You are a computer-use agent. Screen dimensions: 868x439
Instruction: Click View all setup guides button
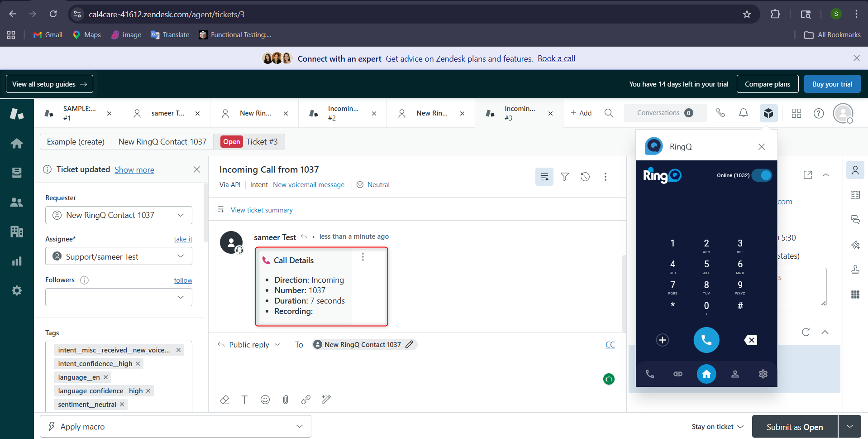49,84
